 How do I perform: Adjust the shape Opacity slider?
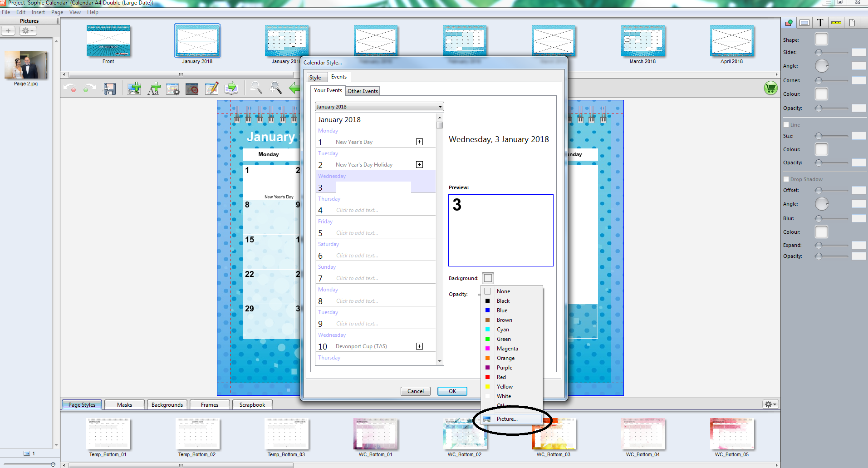[832, 108]
